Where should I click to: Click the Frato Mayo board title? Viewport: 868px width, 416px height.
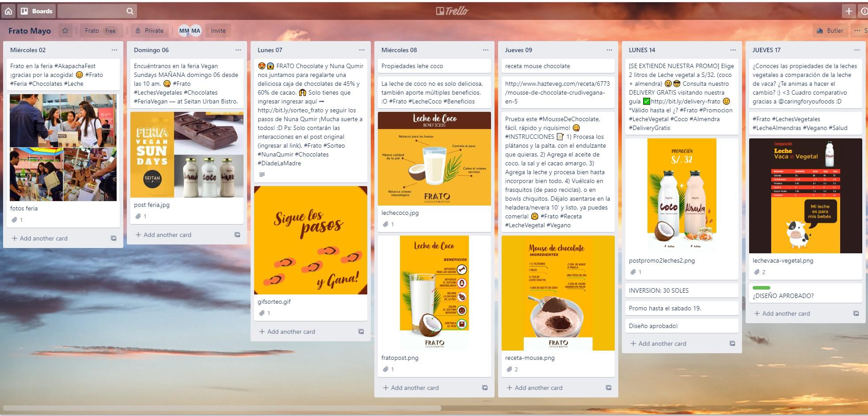coord(30,31)
